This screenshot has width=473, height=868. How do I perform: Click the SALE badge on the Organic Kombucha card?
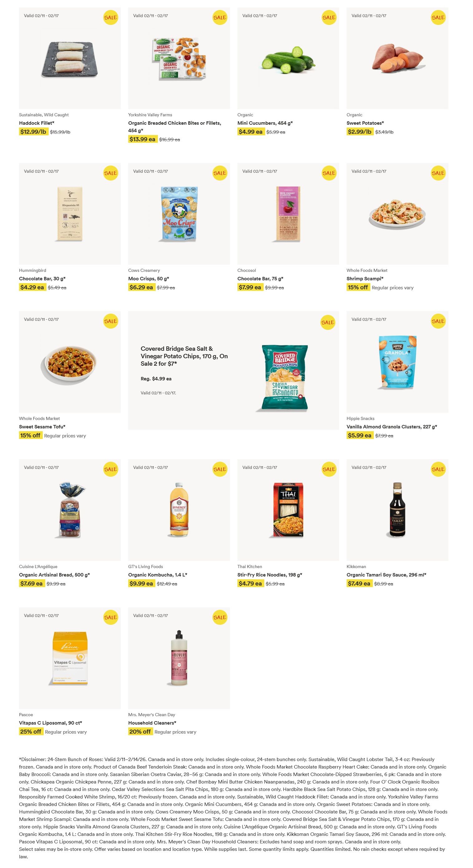pos(219,469)
